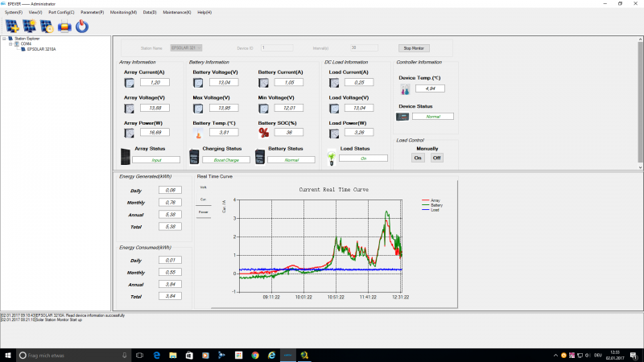
Task: Turn the load On manually
Action: [x=418, y=158]
